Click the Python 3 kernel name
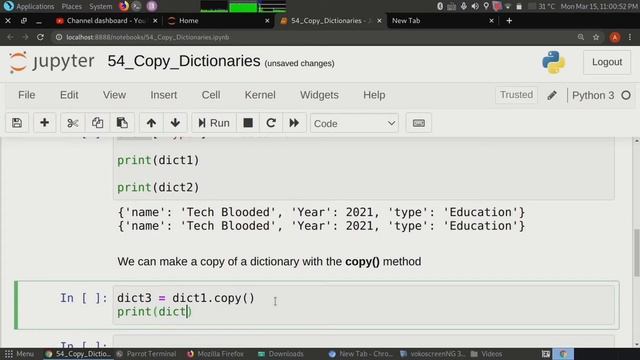The width and height of the screenshot is (640, 360). 593,95
